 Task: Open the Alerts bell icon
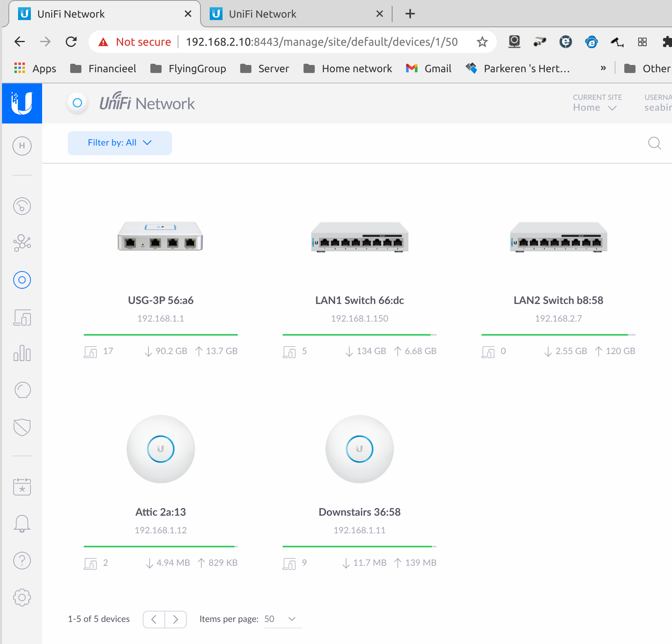[22, 523]
